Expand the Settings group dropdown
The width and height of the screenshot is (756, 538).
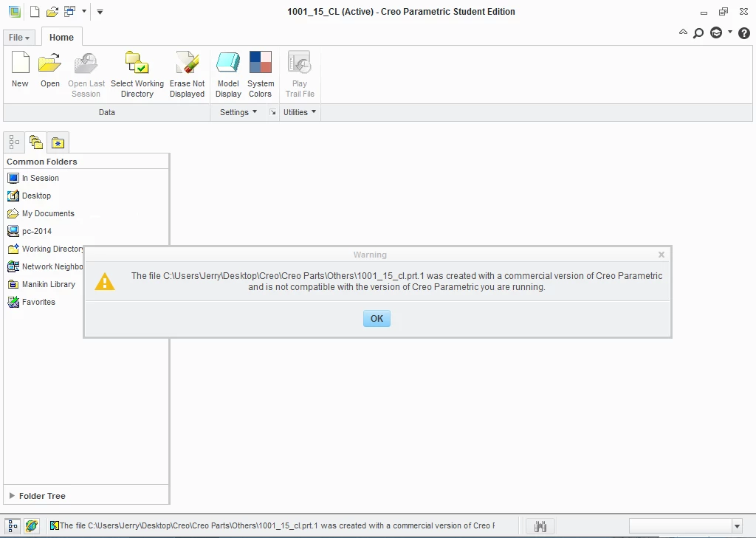click(x=238, y=112)
